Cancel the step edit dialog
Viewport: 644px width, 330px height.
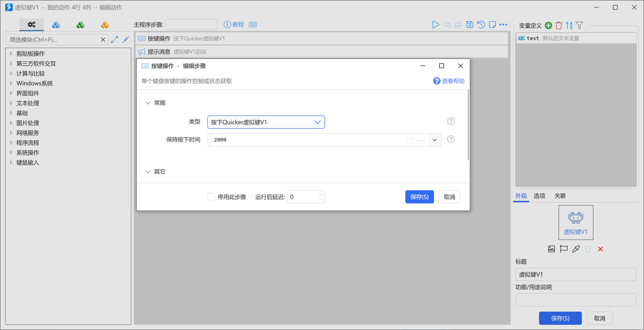[x=449, y=197]
